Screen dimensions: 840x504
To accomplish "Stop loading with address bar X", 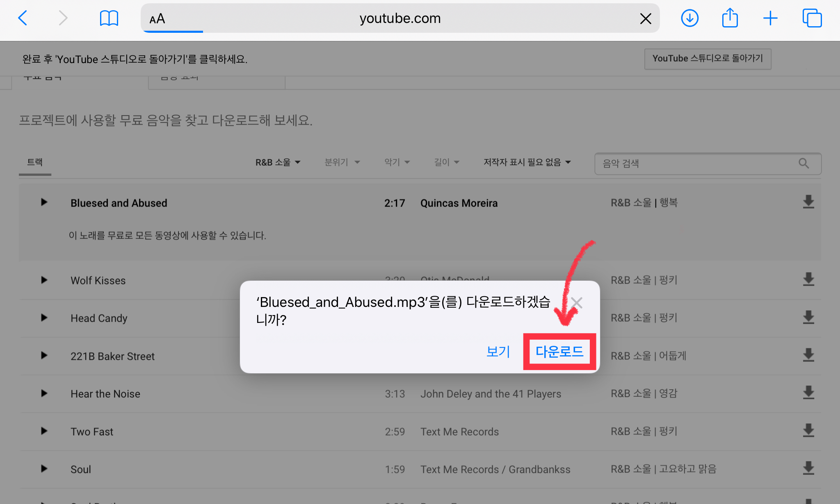I will coord(646,18).
